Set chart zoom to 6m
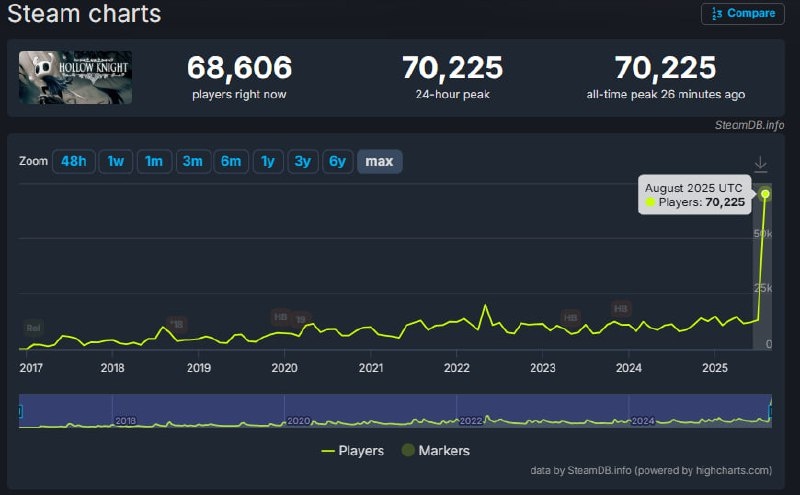800x495 pixels. coord(231,161)
